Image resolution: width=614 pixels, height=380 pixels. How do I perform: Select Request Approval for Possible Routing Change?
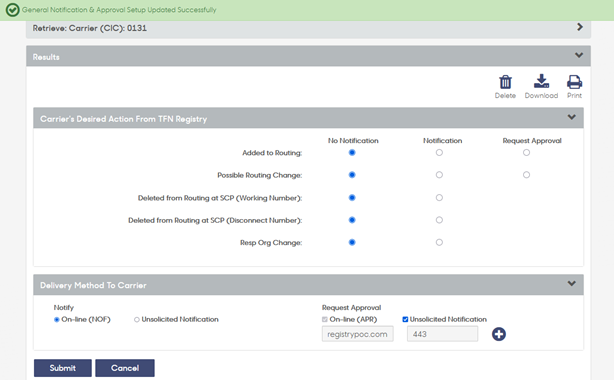coord(526,175)
